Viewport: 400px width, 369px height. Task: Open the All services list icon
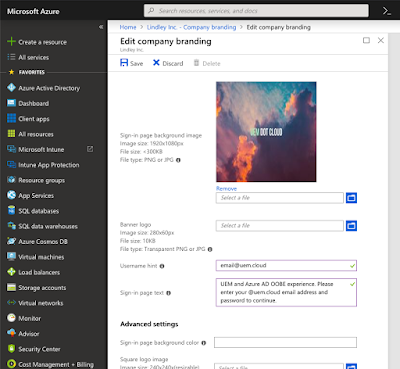[x=11, y=57]
